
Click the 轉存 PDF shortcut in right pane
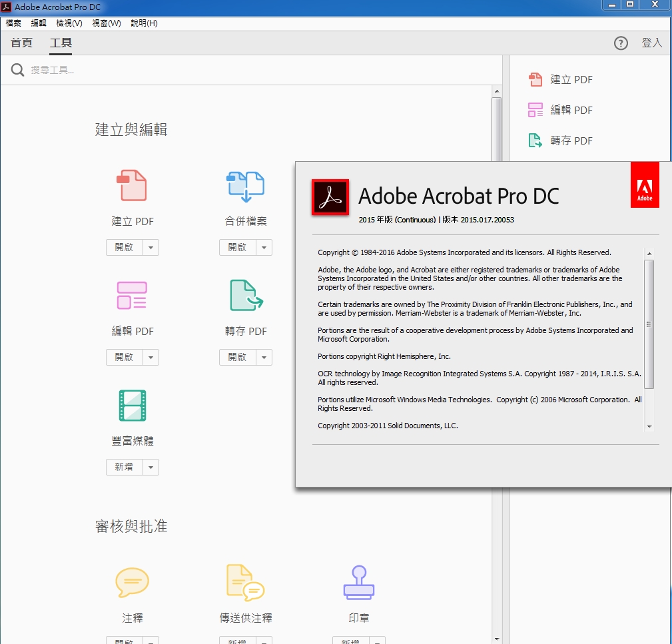[x=561, y=141]
